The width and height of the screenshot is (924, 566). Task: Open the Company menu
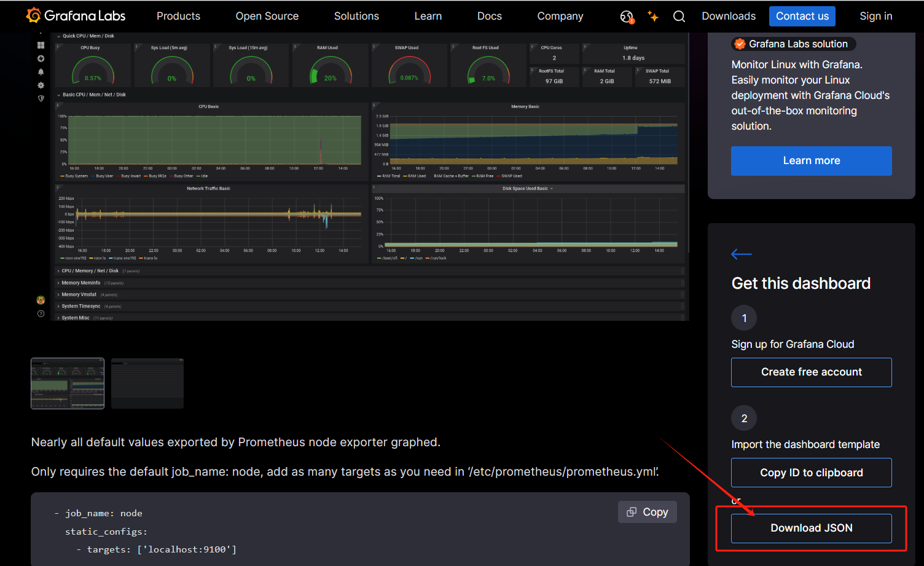click(560, 16)
